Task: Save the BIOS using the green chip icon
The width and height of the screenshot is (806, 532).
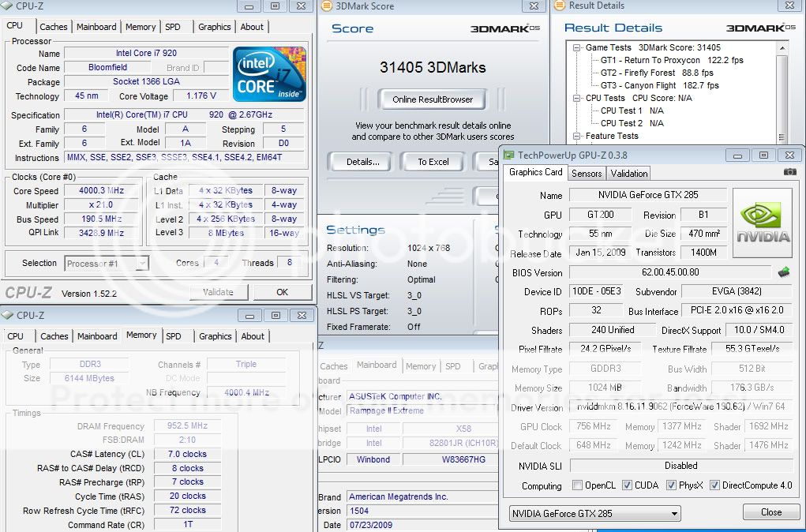Action: coord(784,272)
